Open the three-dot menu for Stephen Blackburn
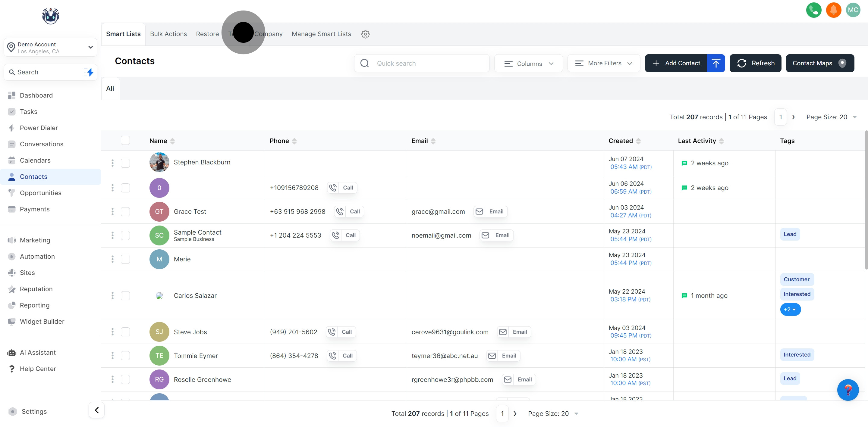This screenshot has width=868, height=427. coord(112,163)
